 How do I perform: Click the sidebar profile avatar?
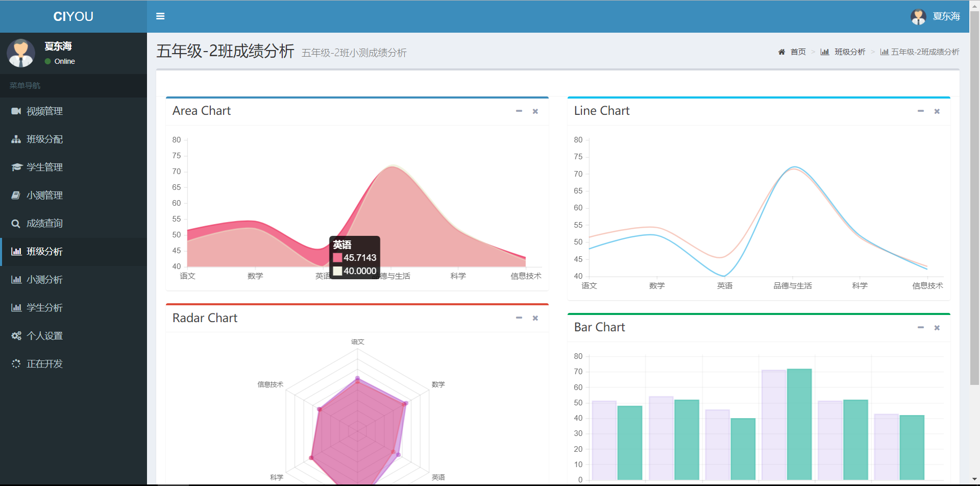pos(21,53)
